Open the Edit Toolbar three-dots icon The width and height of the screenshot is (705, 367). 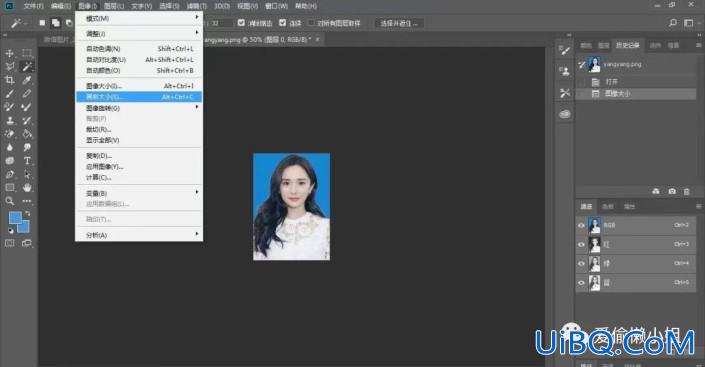[x=27, y=201]
